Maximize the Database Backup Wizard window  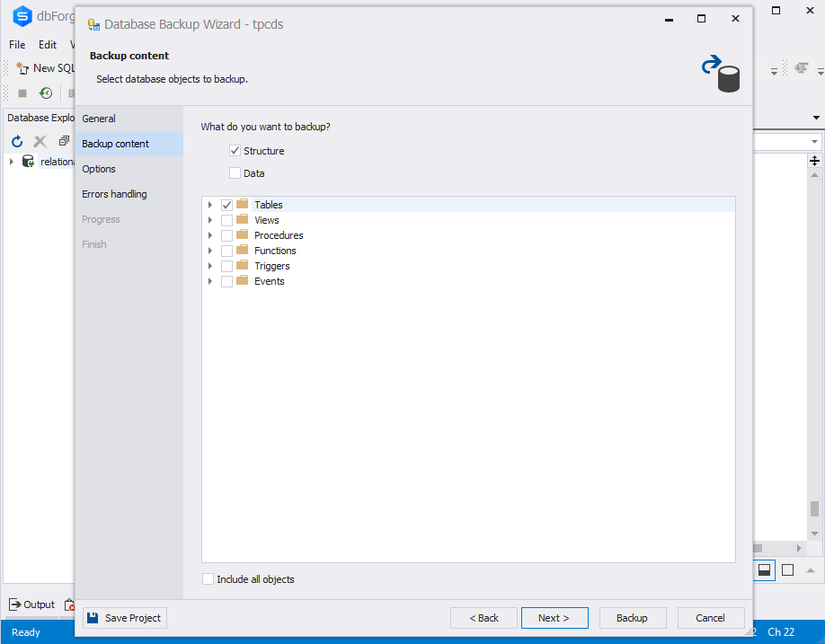(701, 19)
